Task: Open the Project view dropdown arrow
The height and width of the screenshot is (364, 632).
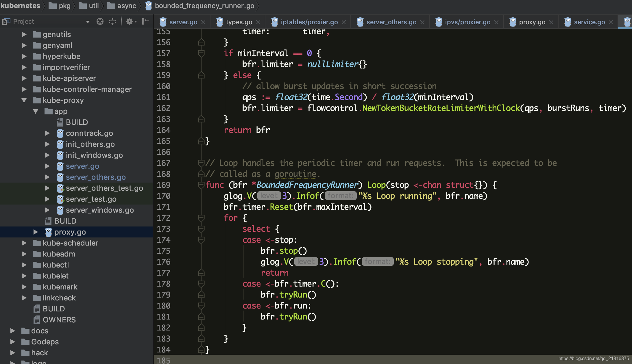Action: pos(88,22)
